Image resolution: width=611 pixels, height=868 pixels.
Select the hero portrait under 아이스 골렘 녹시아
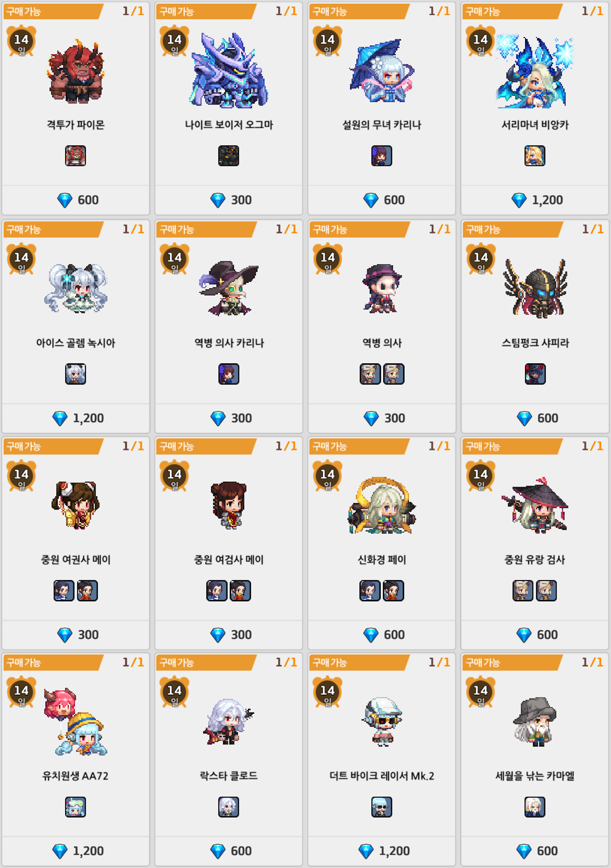pyautogui.click(x=76, y=374)
